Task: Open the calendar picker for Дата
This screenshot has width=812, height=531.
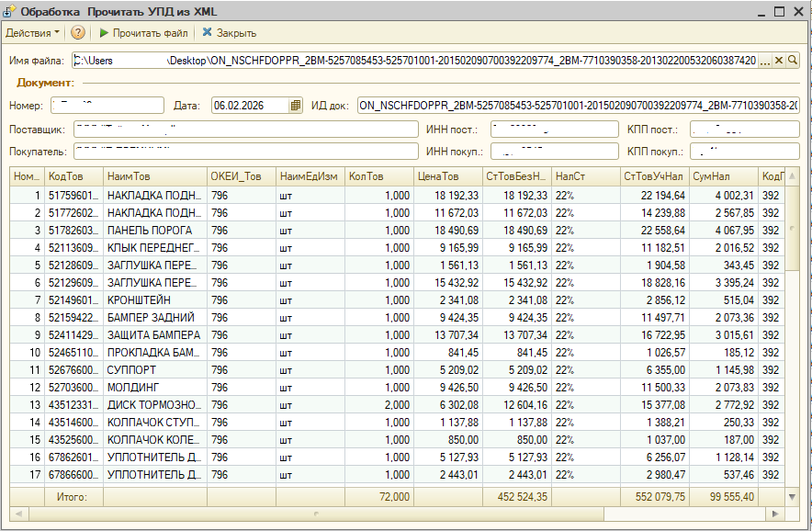Action: 296,106
